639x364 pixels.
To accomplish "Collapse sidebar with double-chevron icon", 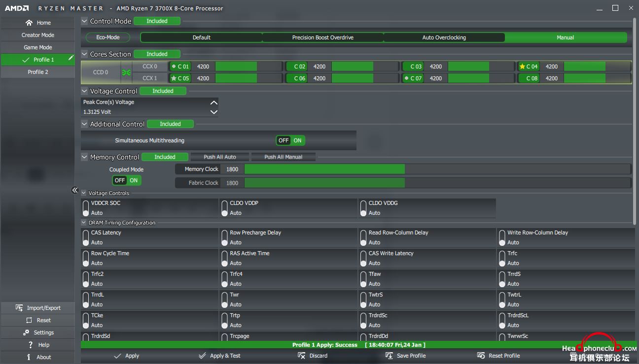I will click(75, 190).
